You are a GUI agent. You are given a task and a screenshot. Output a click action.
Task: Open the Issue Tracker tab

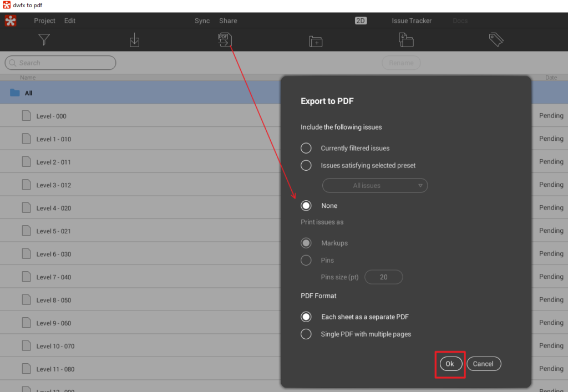[412, 21]
